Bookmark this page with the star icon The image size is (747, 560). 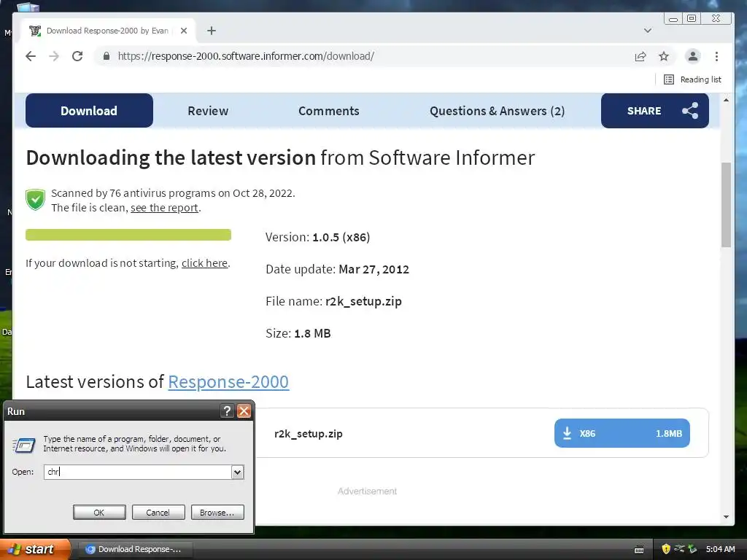(664, 57)
